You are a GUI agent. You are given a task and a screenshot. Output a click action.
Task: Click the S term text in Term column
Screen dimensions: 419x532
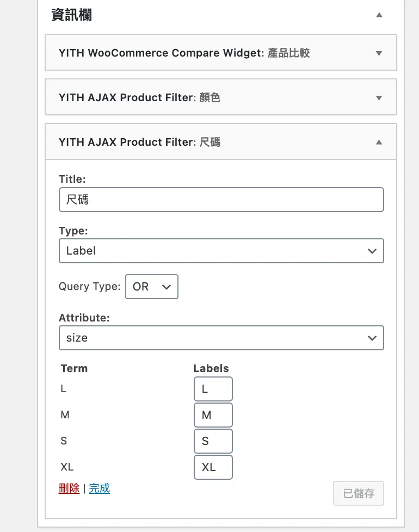click(64, 441)
